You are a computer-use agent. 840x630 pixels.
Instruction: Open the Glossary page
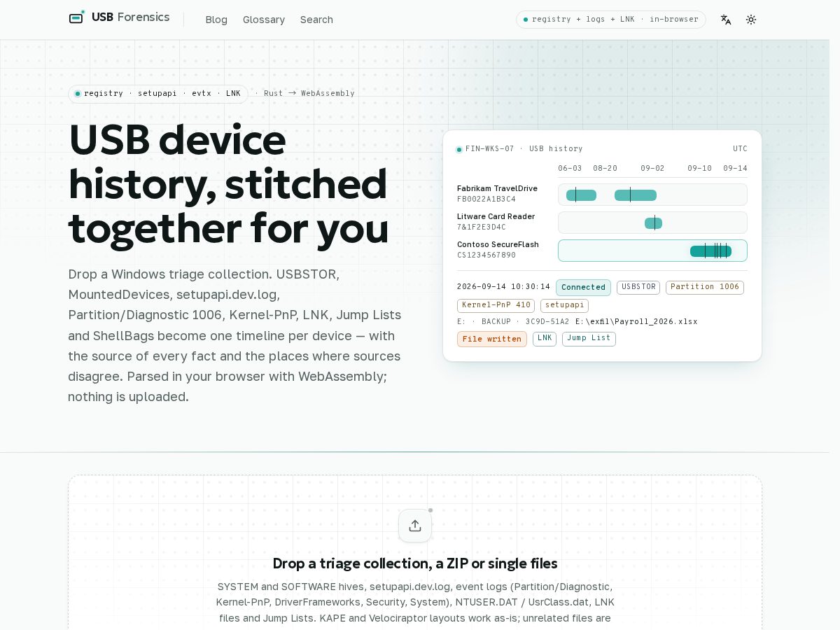pyautogui.click(x=264, y=20)
